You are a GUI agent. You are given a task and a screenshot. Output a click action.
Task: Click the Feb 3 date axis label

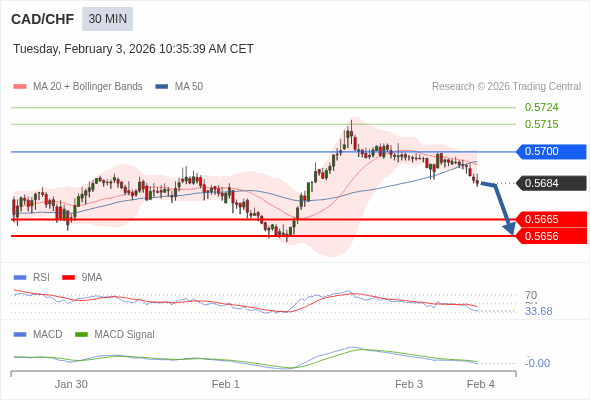409,385
